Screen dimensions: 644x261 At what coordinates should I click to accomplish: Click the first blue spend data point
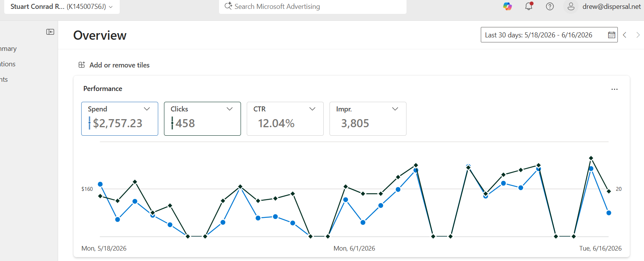pos(100,184)
